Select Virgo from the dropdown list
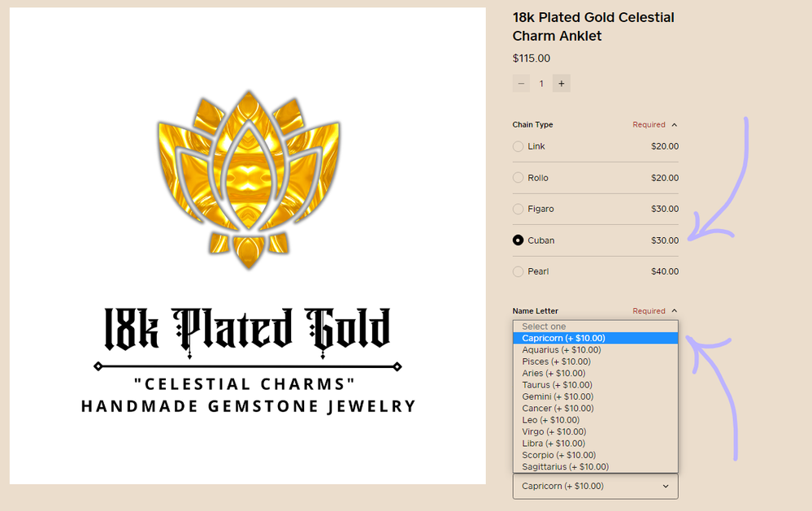Image resolution: width=812 pixels, height=511 pixels. [x=554, y=431]
